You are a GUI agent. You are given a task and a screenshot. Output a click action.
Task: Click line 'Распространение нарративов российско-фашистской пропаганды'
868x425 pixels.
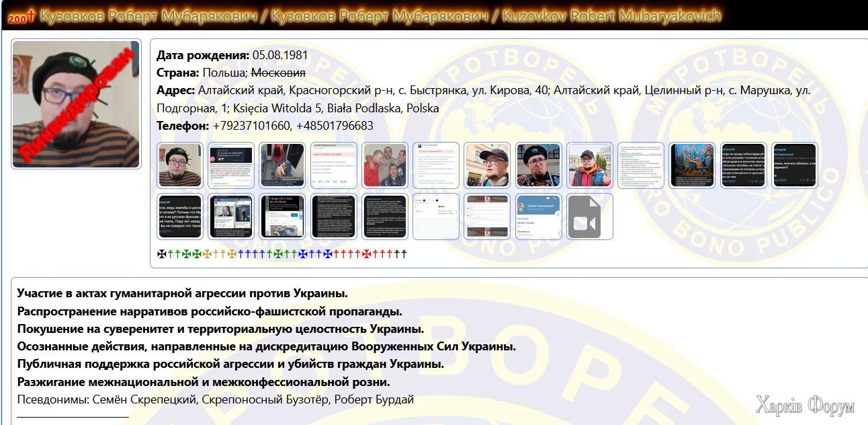[x=210, y=311]
